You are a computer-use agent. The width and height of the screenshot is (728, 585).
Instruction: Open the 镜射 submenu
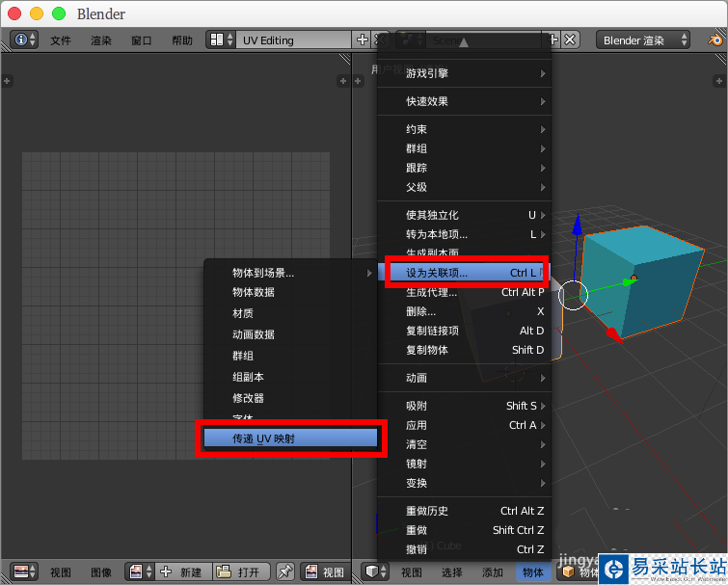point(465,464)
